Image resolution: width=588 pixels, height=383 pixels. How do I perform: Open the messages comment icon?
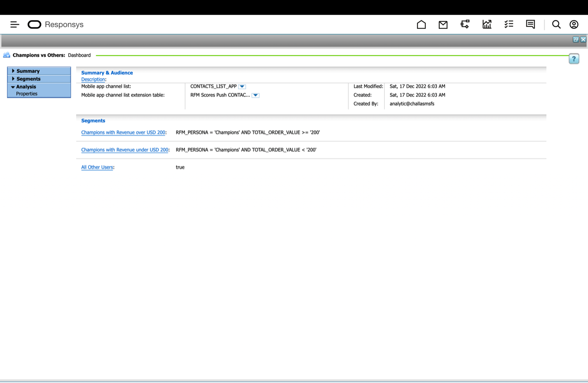pyautogui.click(x=530, y=25)
